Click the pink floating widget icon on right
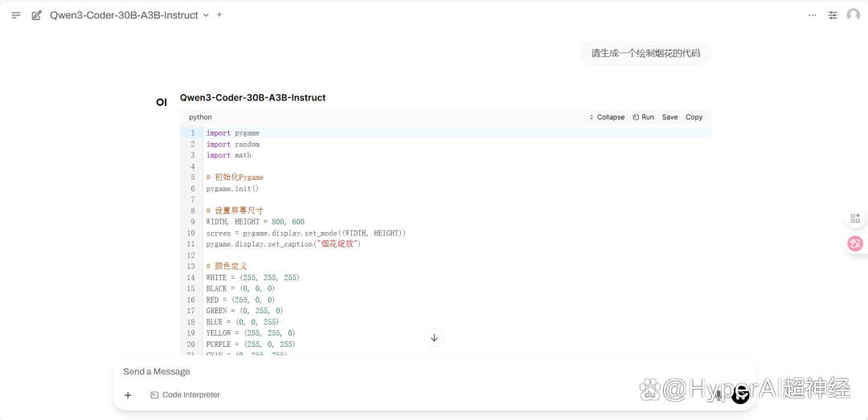 [x=855, y=243]
